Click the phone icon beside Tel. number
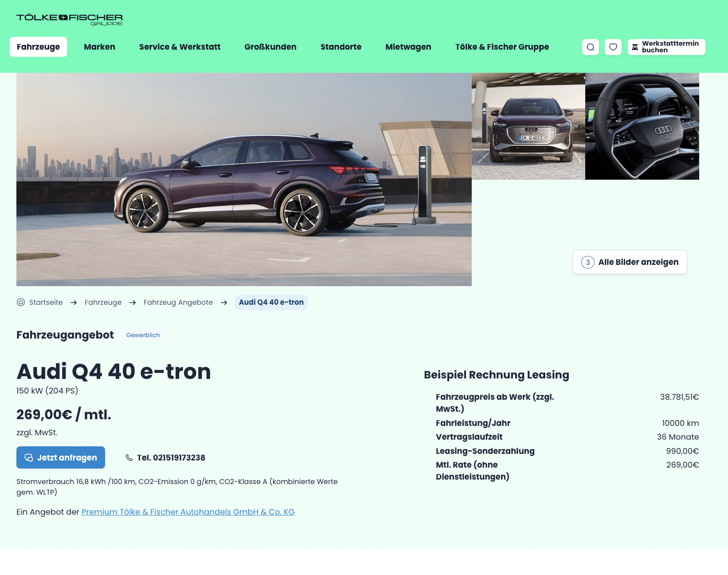This screenshot has width=728, height=575. tap(129, 457)
